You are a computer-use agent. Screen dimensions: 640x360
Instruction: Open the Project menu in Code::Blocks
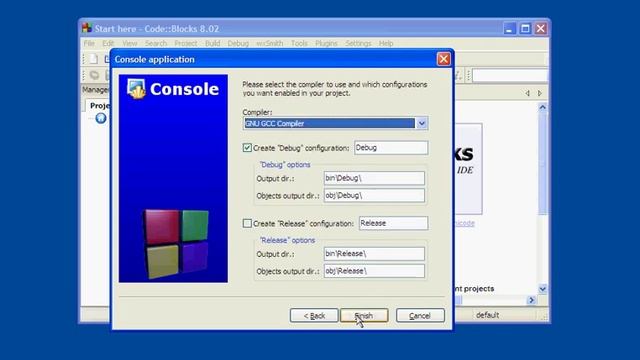(x=185, y=43)
